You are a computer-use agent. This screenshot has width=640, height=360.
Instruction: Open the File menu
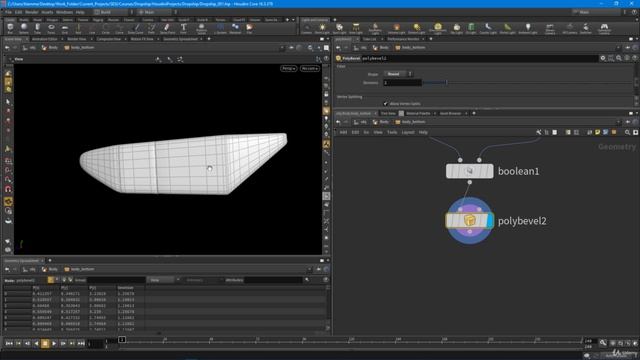point(8,12)
